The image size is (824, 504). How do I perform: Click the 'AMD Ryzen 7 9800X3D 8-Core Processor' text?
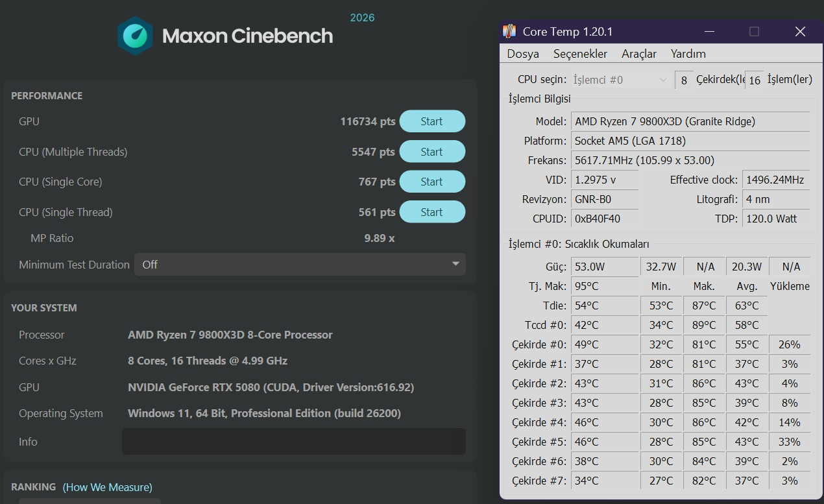[x=230, y=335]
